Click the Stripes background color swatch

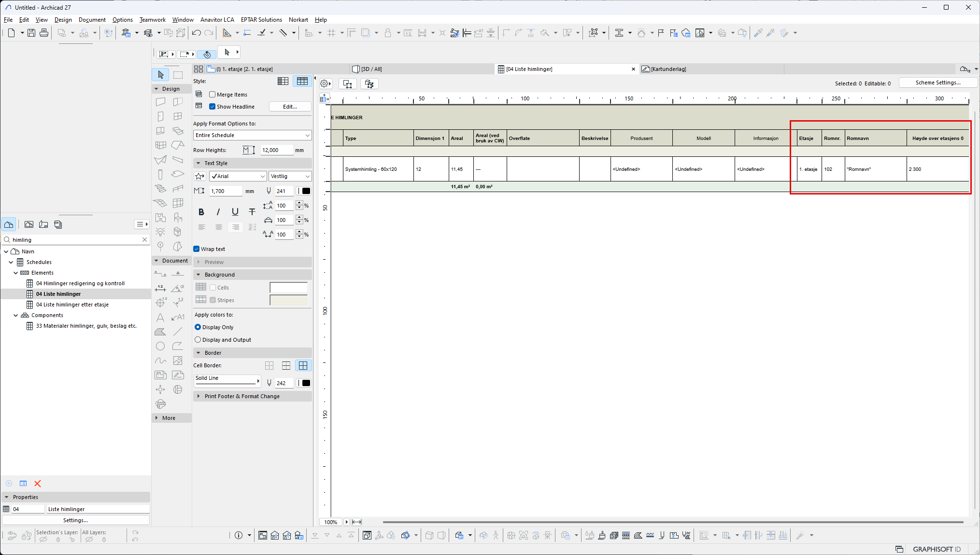pos(288,300)
